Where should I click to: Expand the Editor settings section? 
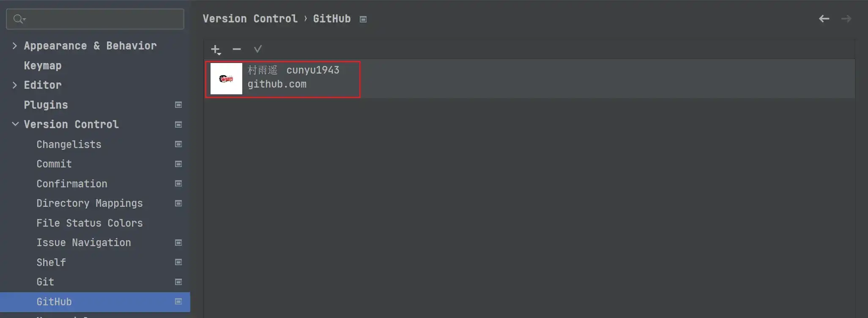point(15,85)
